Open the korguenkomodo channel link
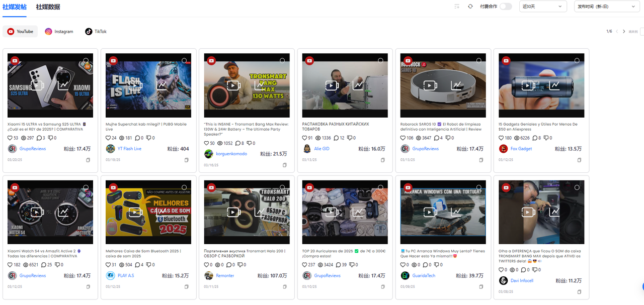Screen dimensions: 644x305 231,154
